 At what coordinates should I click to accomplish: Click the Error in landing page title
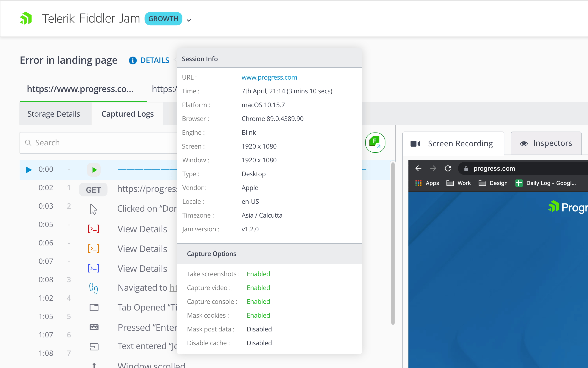tap(68, 60)
